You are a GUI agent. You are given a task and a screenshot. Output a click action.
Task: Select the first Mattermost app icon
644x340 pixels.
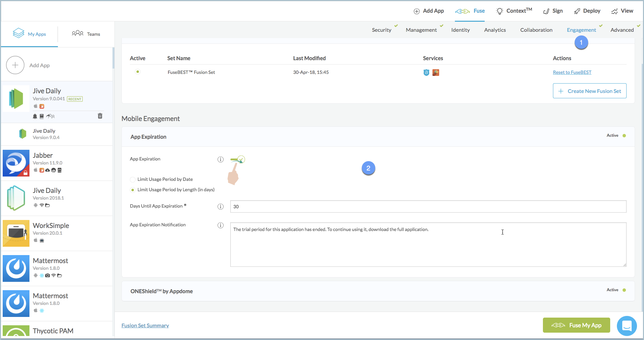(16, 268)
